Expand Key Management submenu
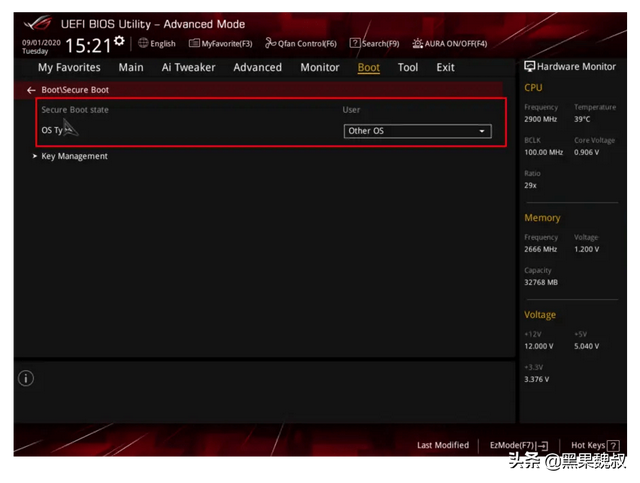The width and height of the screenshot is (640, 483). tap(74, 156)
